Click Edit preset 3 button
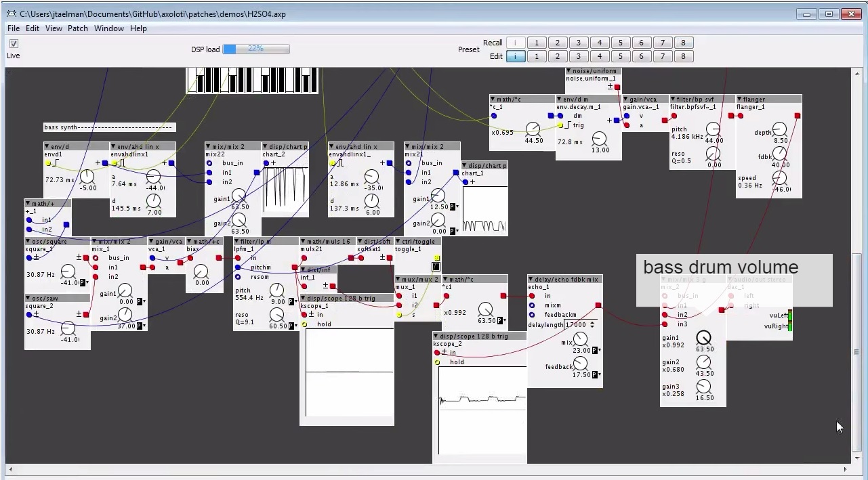The width and height of the screenshot is (868, 480). (x=579, y=56)
